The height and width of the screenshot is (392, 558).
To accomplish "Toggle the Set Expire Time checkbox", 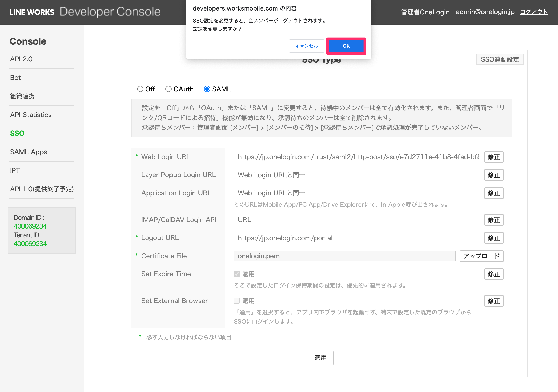I will 237,274.
